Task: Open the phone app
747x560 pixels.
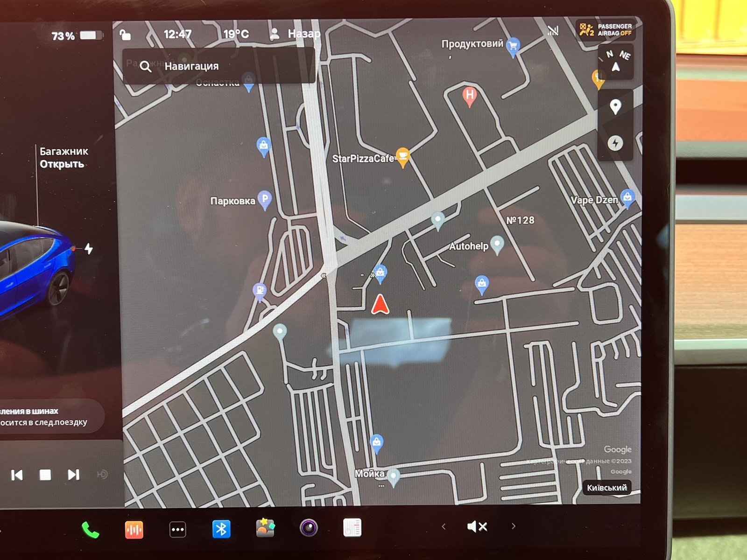Action: (90, 530)
